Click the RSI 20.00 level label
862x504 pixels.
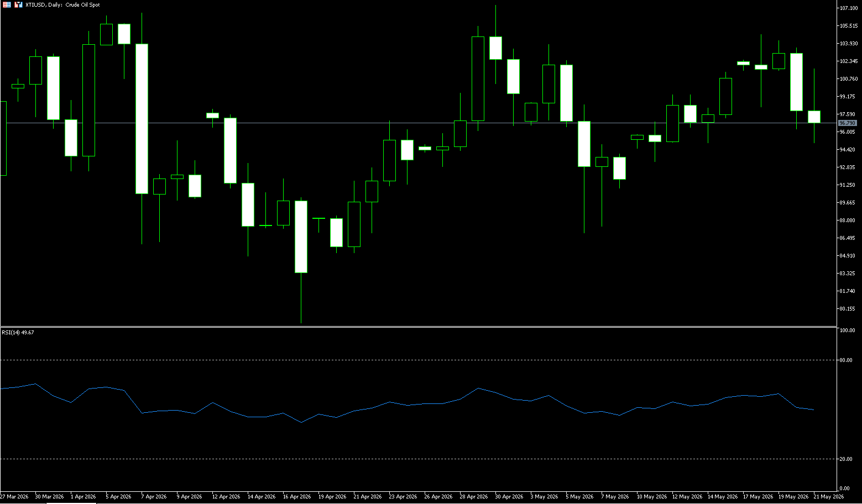(845, 459)
